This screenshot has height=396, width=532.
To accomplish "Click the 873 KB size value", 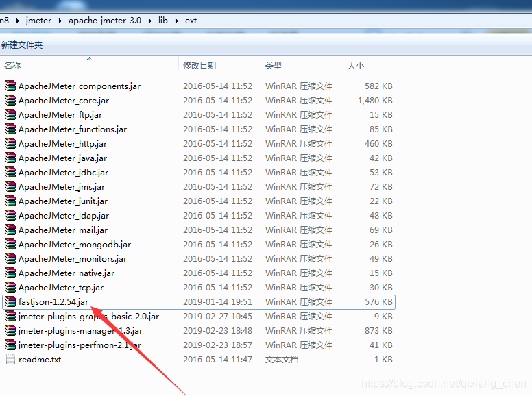I will click(x=378, y=330).
